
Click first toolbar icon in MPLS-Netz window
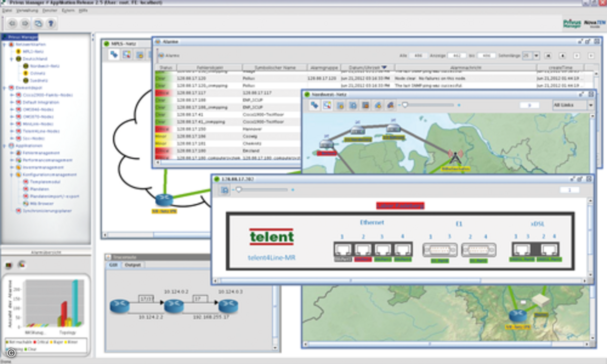[x=115, y=55]
